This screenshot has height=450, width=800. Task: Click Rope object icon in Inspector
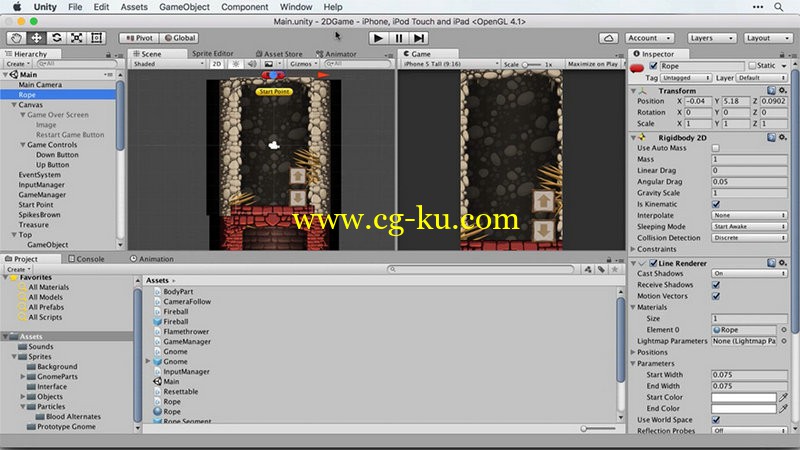[x=637, y=68]
